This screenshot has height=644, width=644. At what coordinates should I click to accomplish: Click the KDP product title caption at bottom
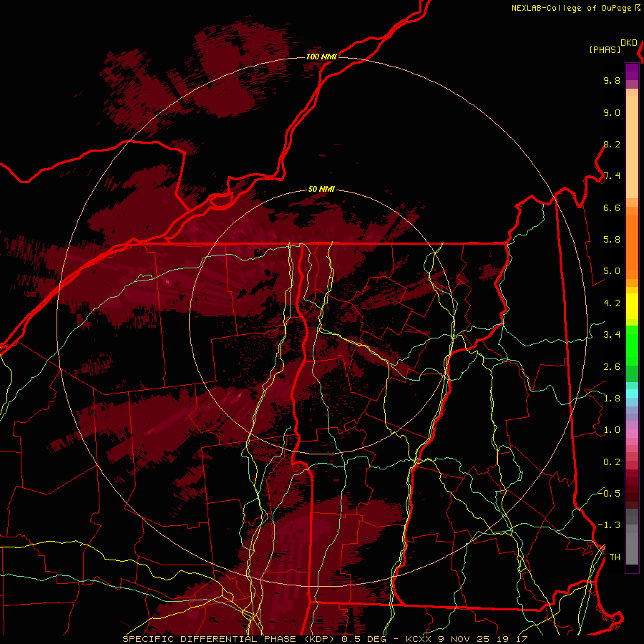click(x=325, y=639)
